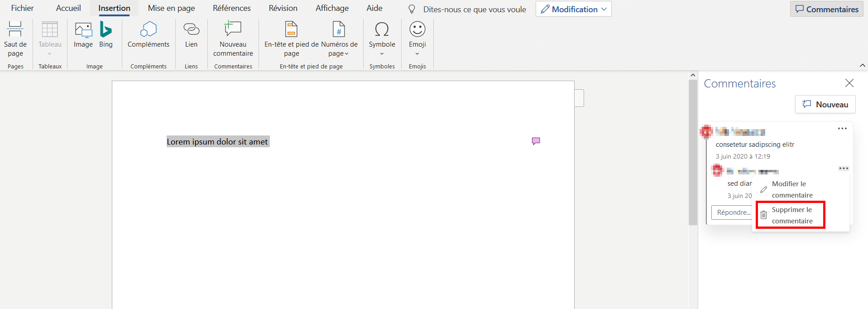
Task: Add a comment via Nouveau commentaire ribbon button
Action: click(233, 39)
